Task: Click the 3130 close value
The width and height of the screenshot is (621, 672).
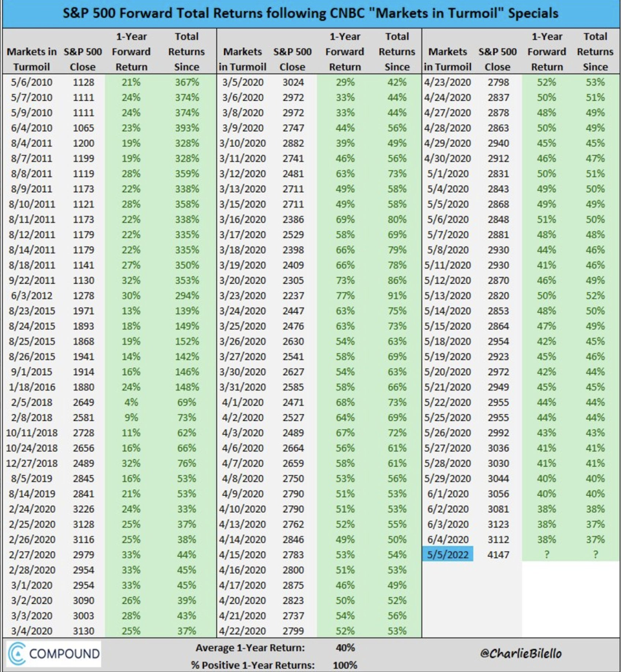Action: click(x=83, y=631)
